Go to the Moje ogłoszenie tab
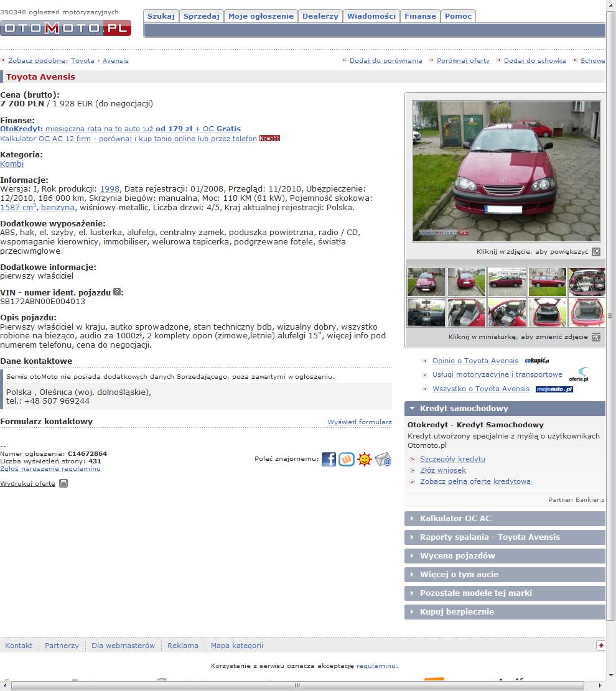 261,16
